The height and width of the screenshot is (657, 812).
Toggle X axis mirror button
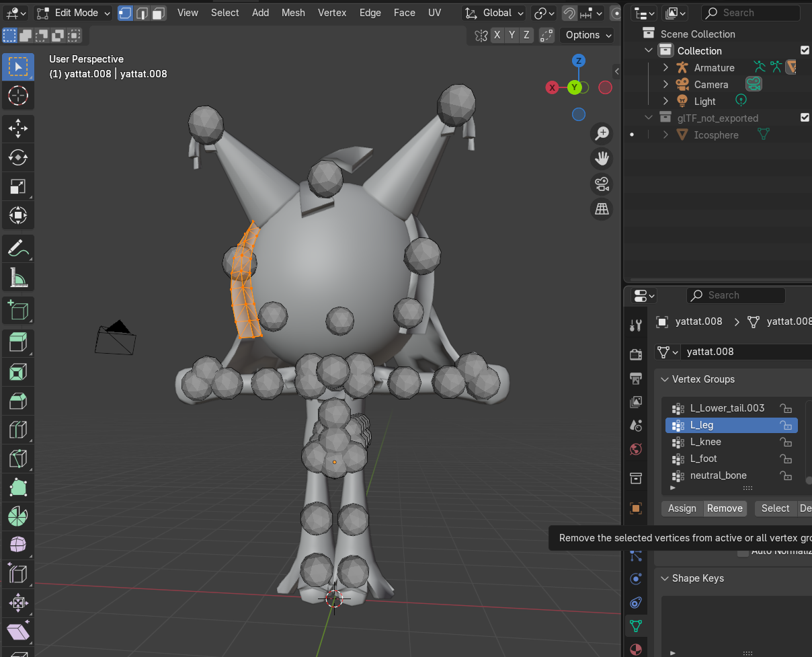(497, 35)
